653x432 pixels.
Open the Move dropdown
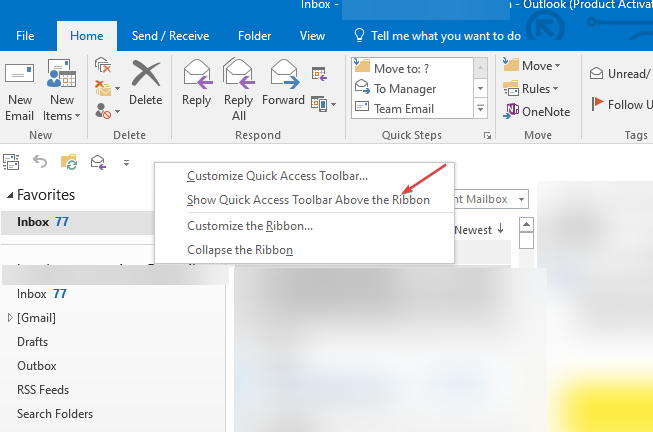point(531,65)
